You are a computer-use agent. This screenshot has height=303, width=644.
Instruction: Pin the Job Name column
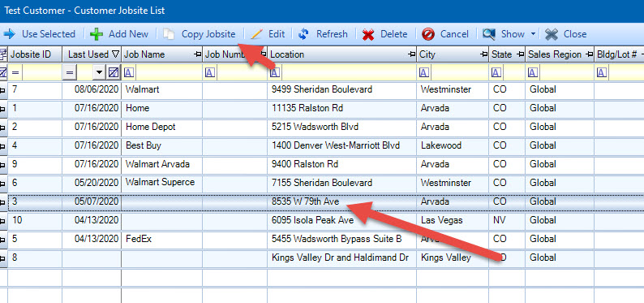point(198,54)
